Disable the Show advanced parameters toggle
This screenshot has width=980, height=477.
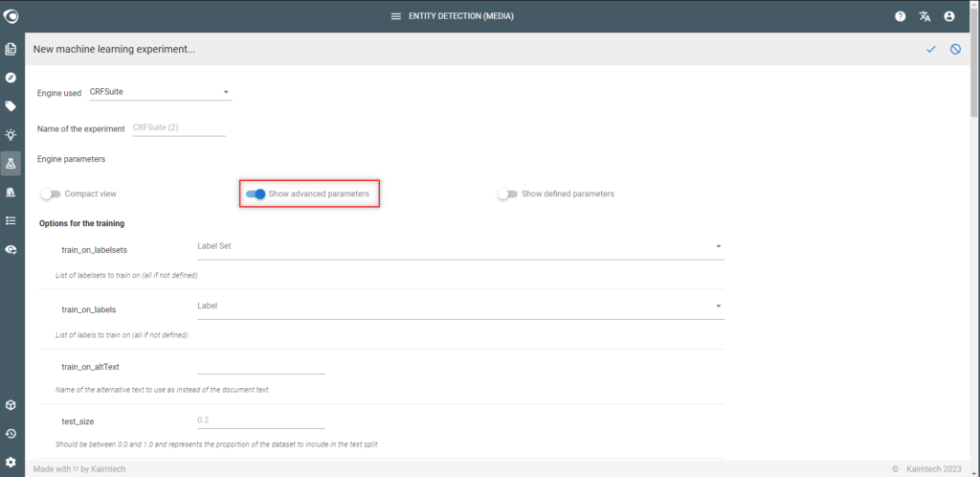click(x=256, y=193)
